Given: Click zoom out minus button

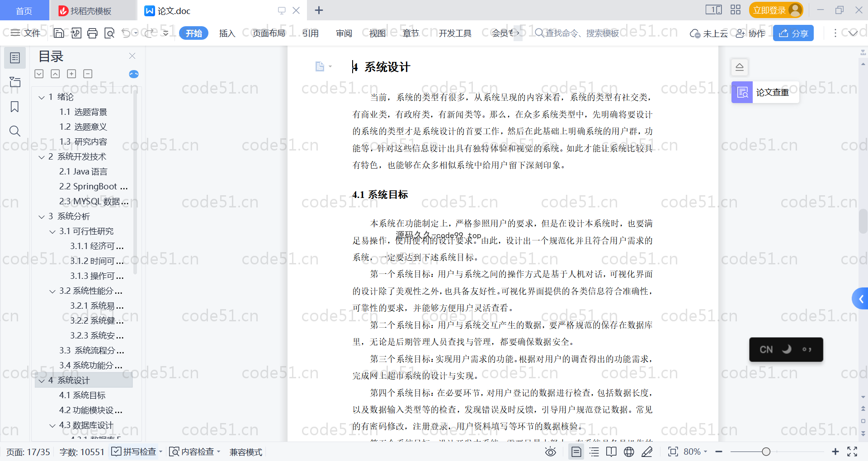Looking at the screenshot, I should point(719,452).
